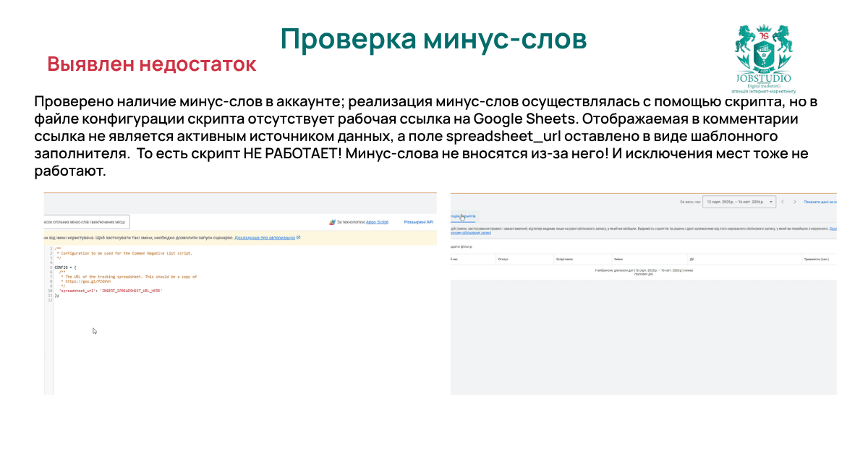868x454 pixels.
Task: Click the Выявлен недостаток heading
Action: tap(152, 64)
